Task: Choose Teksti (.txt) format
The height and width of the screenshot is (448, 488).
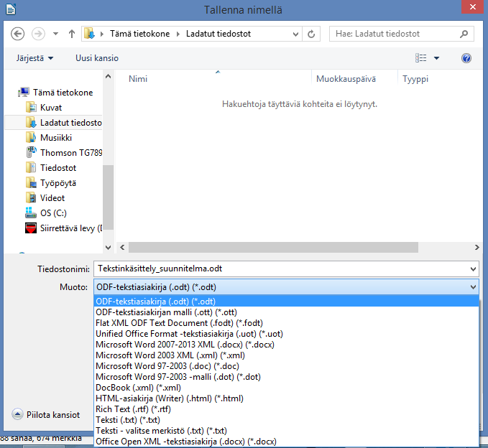Action: [286, 420]
